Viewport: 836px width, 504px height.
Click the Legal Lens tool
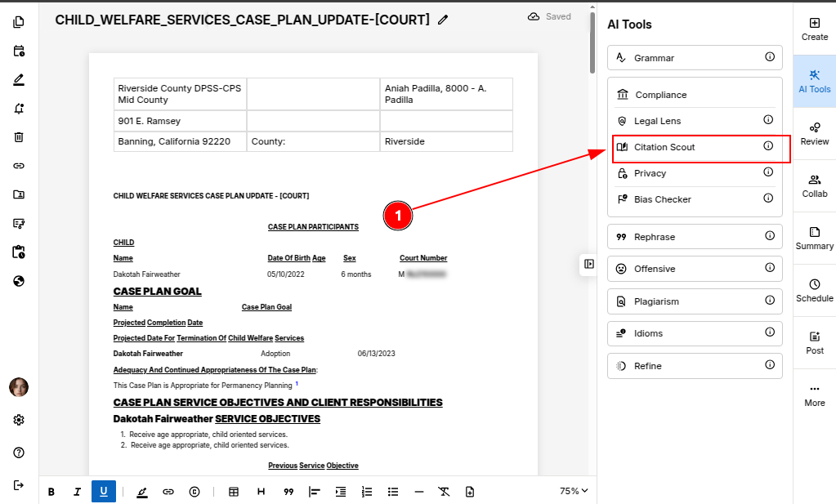click(x=657, y=121)
